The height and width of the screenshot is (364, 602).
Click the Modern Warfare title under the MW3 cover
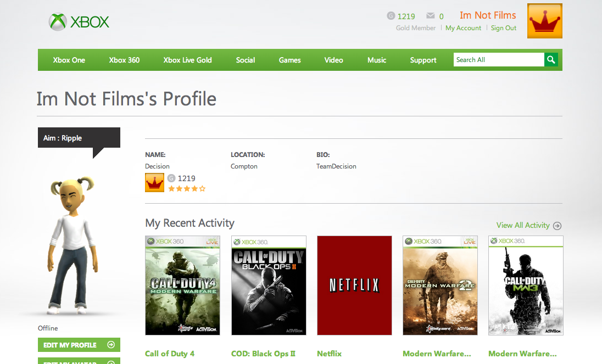(x=522, y=354)
